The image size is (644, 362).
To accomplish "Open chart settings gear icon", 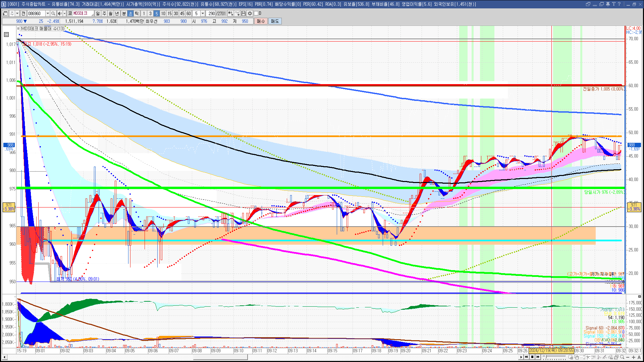I will [x=250, y=13].
